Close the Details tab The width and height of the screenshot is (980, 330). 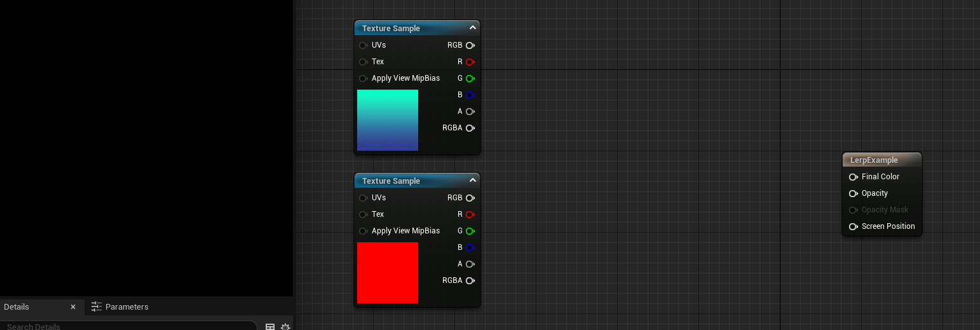coord(73,306)
